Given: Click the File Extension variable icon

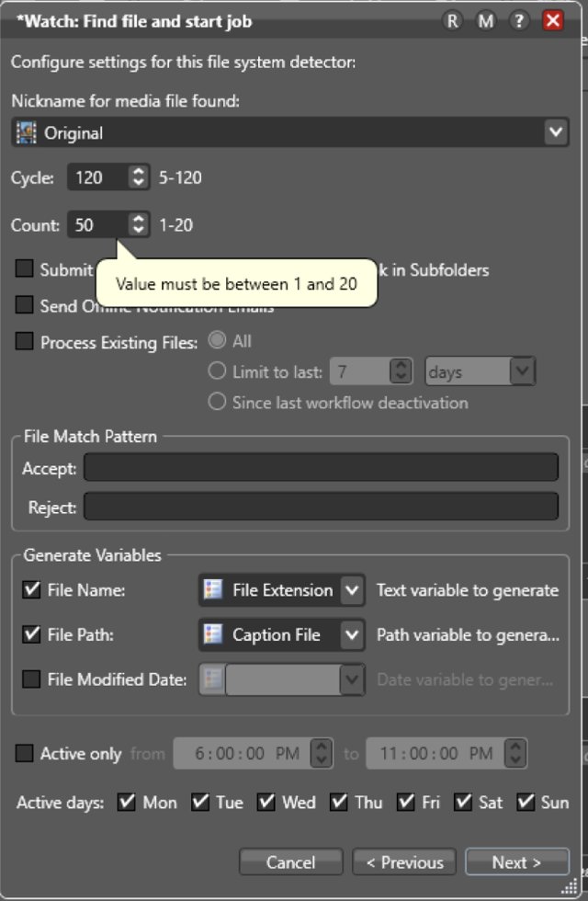Looking at the screenshot, I should coord(213,589).
